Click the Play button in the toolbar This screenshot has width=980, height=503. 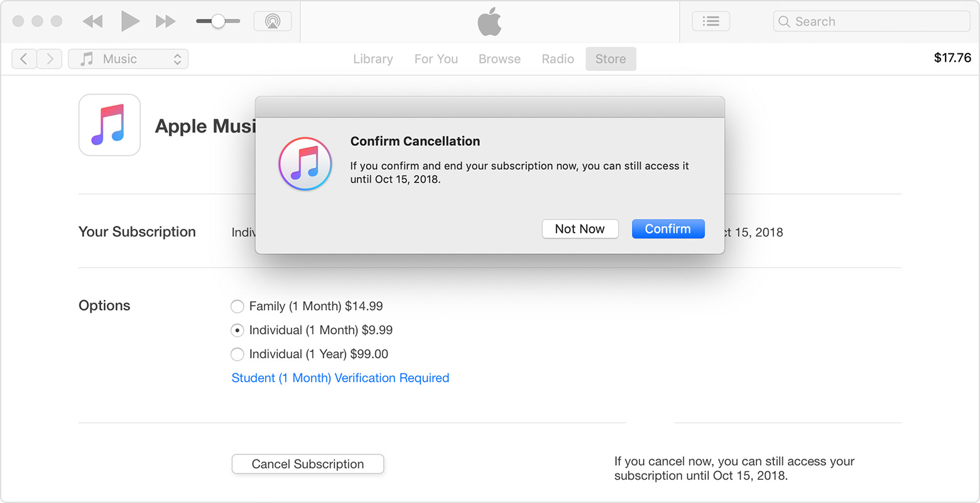130,20
